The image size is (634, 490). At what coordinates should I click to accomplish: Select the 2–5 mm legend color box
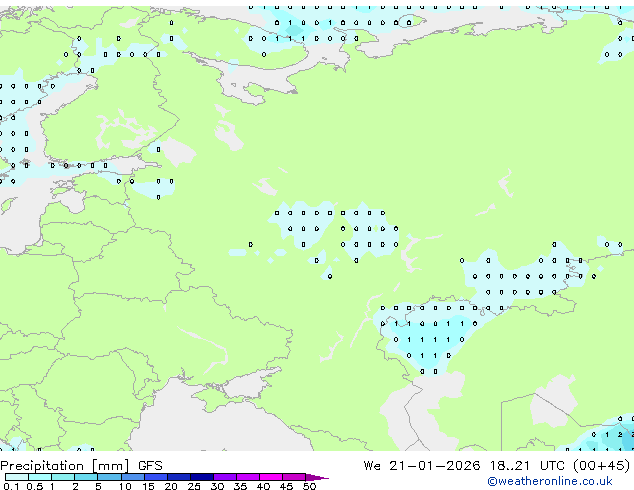pyautogui.click(x=86, y=477)
